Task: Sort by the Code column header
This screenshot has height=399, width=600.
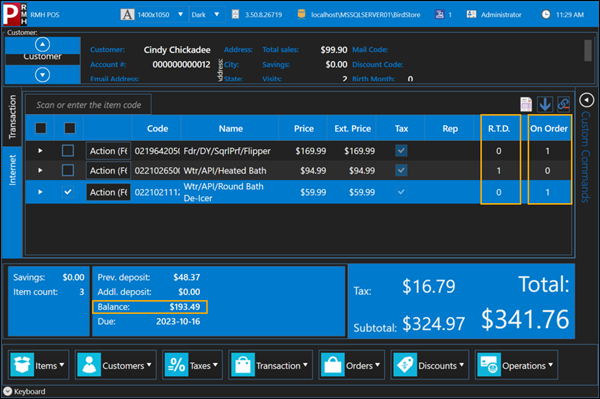Action: [x=157, y=129]
